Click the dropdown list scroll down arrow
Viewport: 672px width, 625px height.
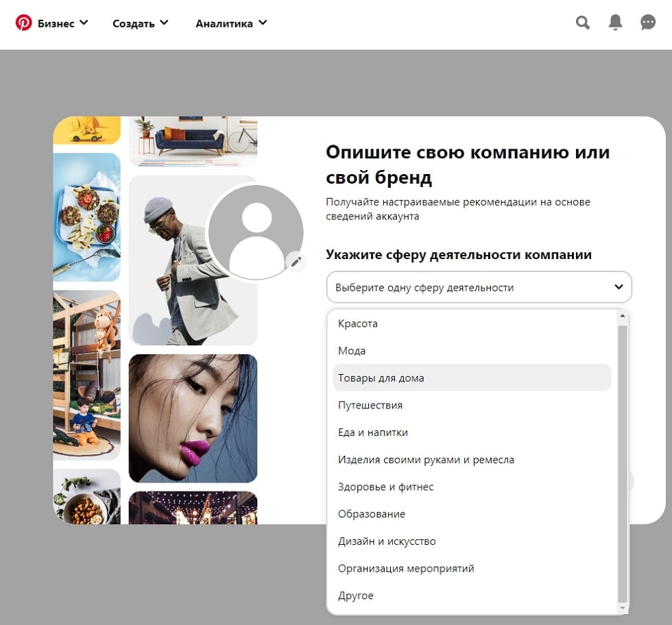tap(623, 608)
